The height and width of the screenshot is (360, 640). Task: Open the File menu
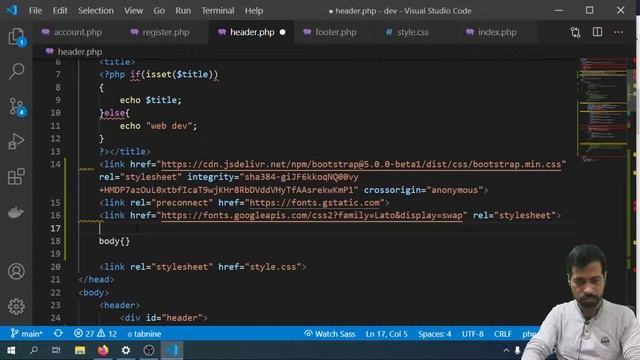point(35,11)
